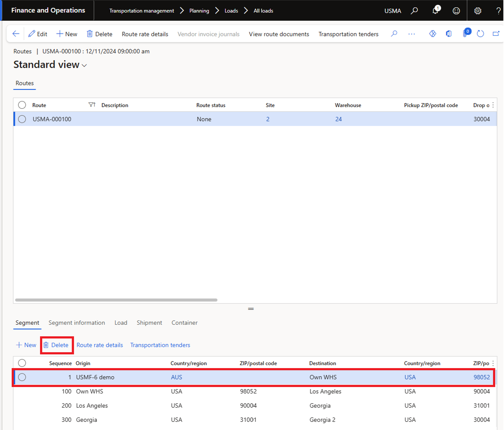This screenshot has height=430, width=504.
Task: Open Segment grid column options menu
Action: tap(493, 363)
